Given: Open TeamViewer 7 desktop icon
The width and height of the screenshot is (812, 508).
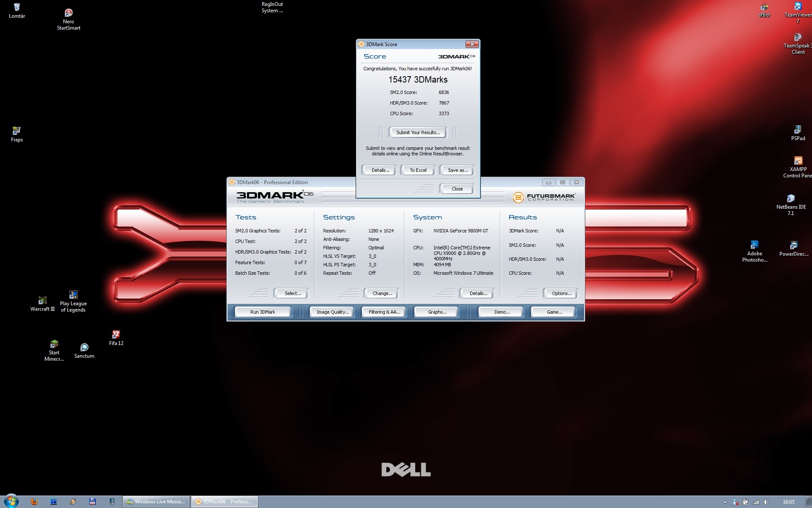Looking at the screenshot, I should click(x=798, y=13).
